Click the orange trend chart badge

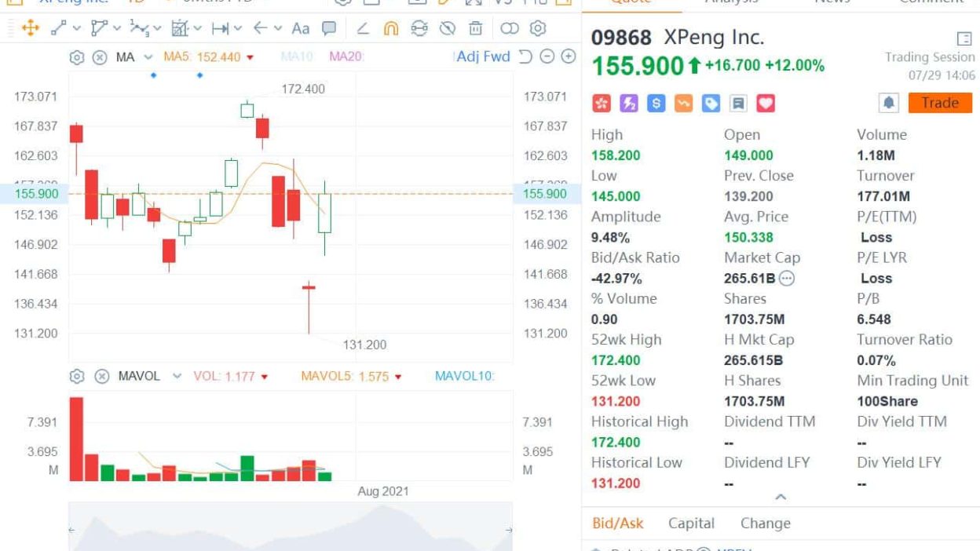pyautogui.click(x=684, y=103)
